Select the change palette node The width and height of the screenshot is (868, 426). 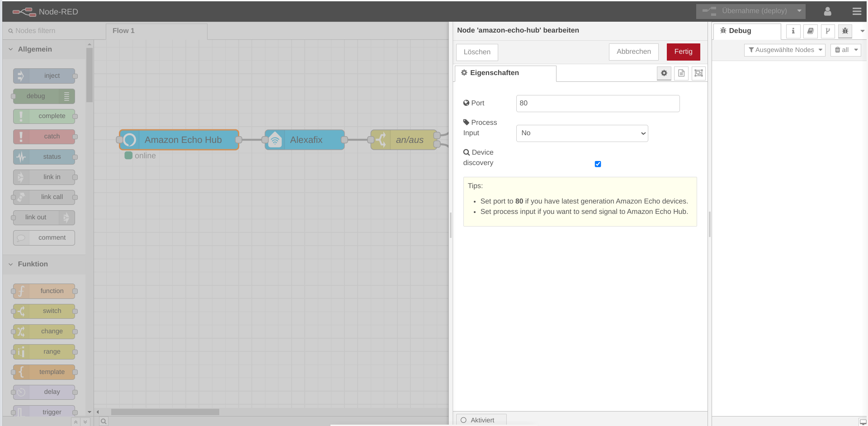44,331
